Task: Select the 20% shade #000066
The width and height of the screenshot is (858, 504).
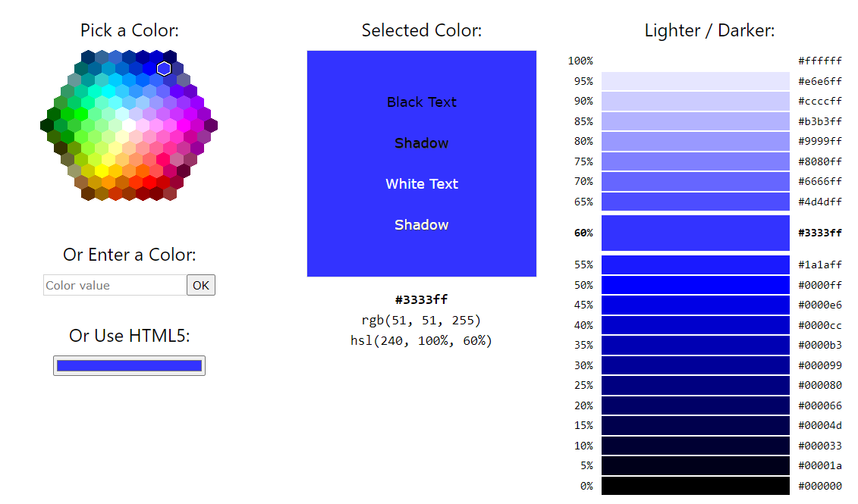Action: (x=695, y=405)
